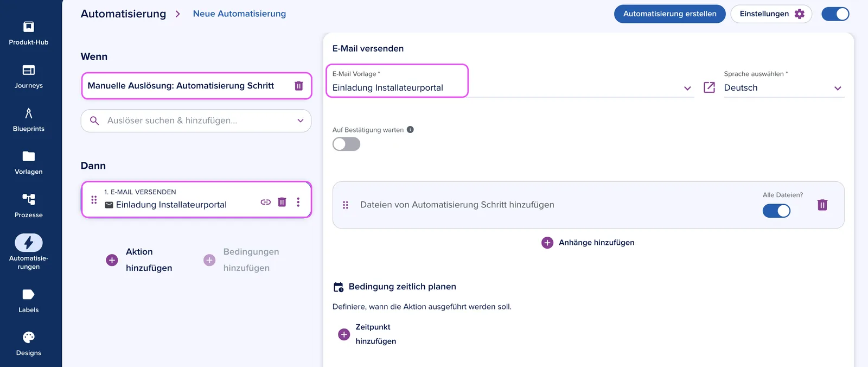Open Blueprints in the sidebar
Image resolution: width=868 pixels, height=367 pixels.
point(29,120)
